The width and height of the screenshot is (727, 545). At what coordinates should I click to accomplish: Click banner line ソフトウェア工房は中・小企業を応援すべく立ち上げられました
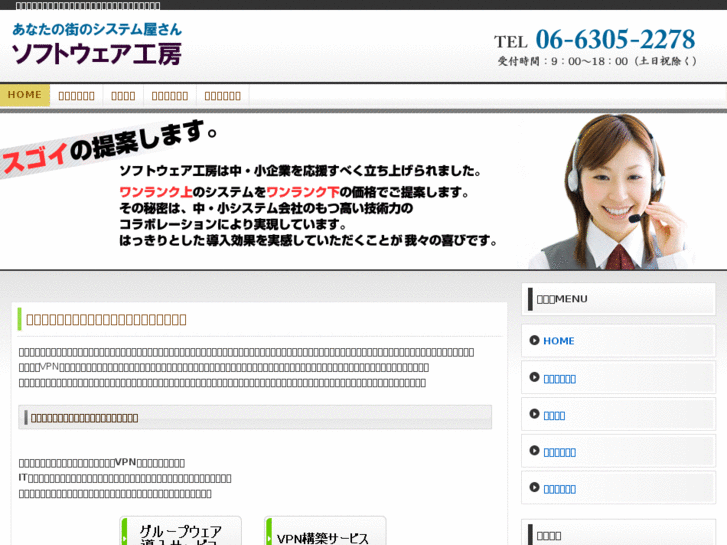[x=300, y=171]
